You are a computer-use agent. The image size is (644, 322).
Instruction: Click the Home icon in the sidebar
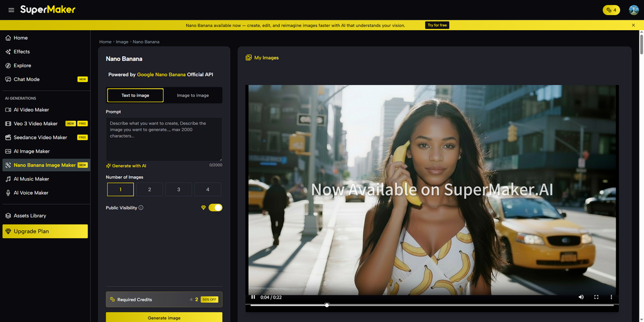[8, 38]
